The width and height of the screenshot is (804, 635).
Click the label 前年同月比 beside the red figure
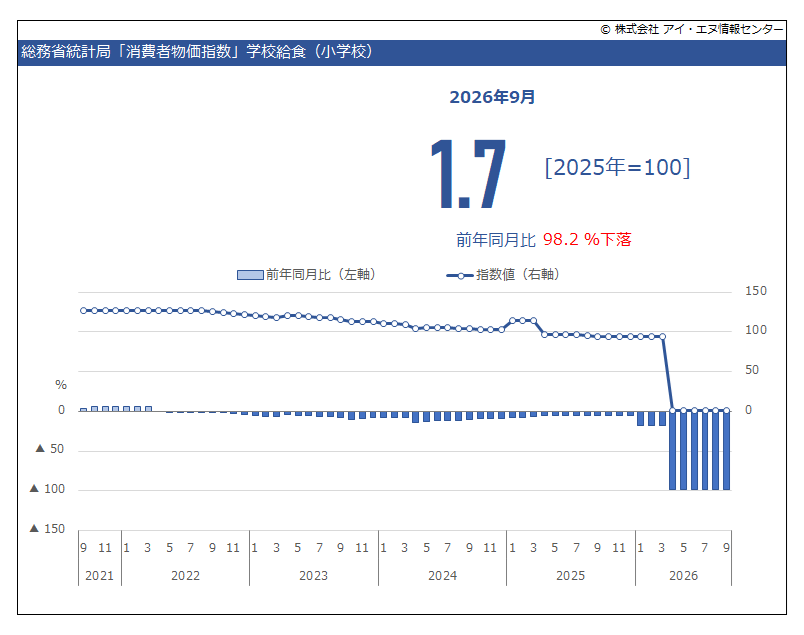(x=495, y=240)
